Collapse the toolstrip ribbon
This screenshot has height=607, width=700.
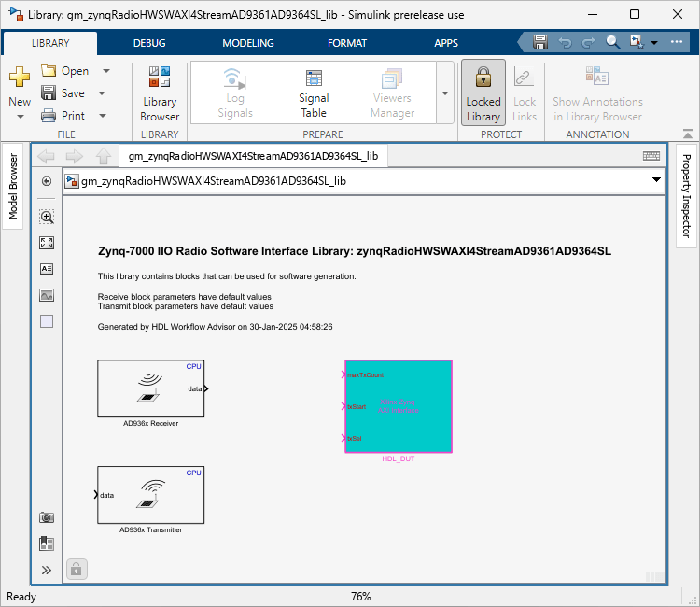click(688, 134)
